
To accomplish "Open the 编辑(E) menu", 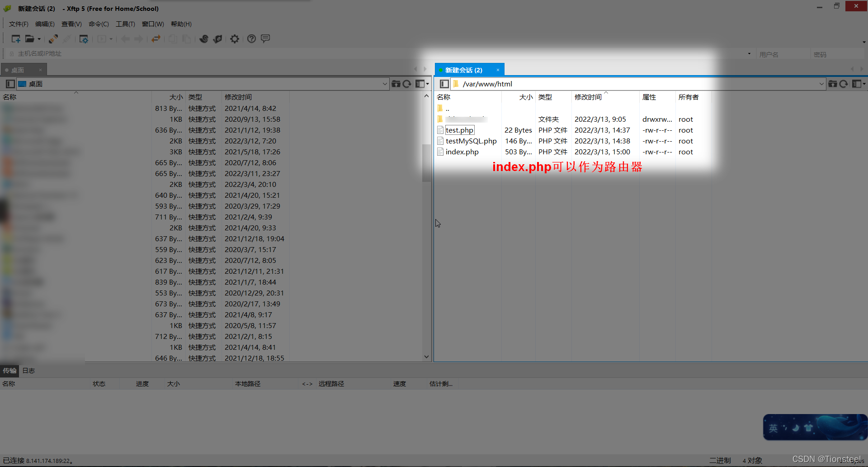I will pyautogui.click(x=45, y=24).
